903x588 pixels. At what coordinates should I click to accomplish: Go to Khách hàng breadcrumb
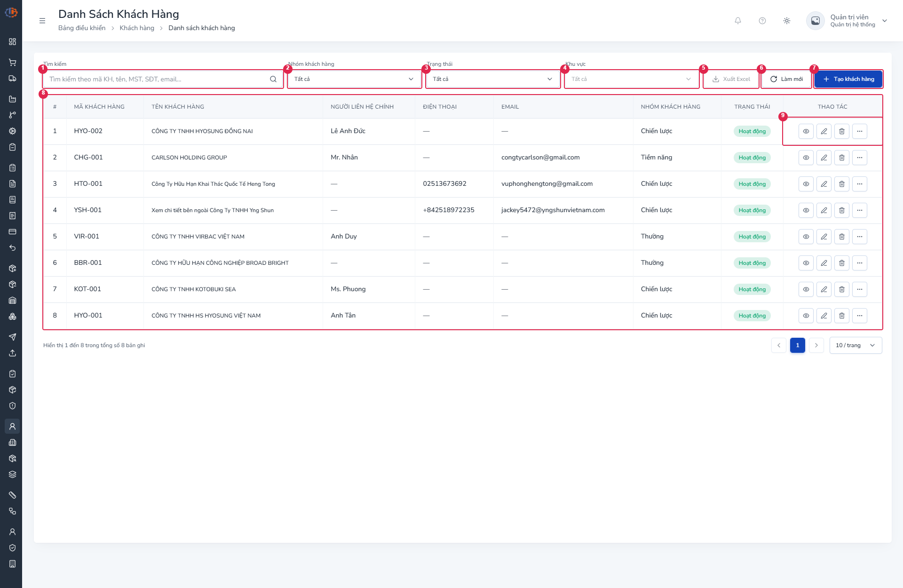pyautogui.click(x=137, y=28)
